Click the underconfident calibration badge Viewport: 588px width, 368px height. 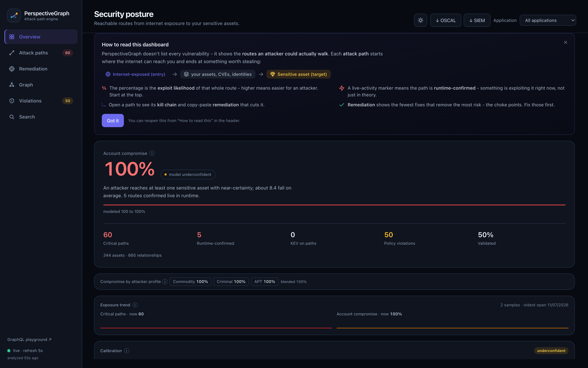click(551, 351)
